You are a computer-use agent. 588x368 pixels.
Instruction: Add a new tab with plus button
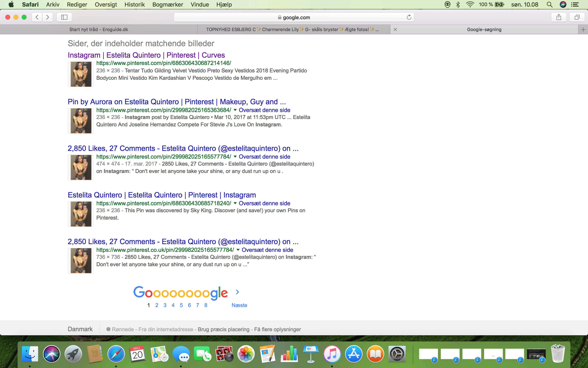(583, 29)
